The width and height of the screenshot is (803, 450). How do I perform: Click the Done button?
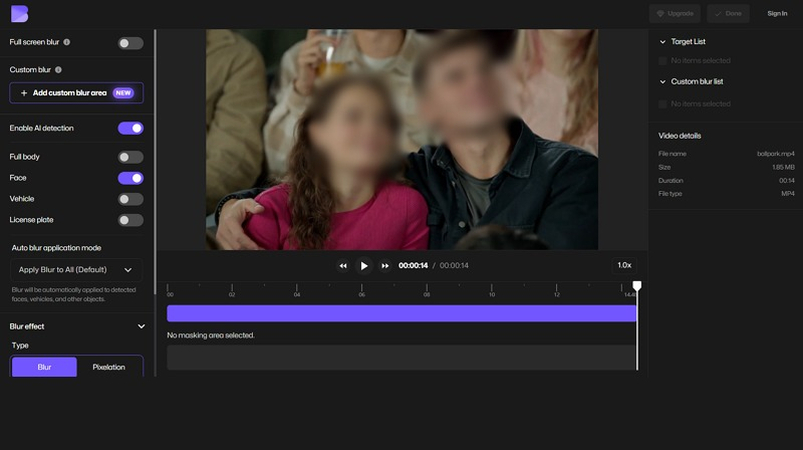728,13
